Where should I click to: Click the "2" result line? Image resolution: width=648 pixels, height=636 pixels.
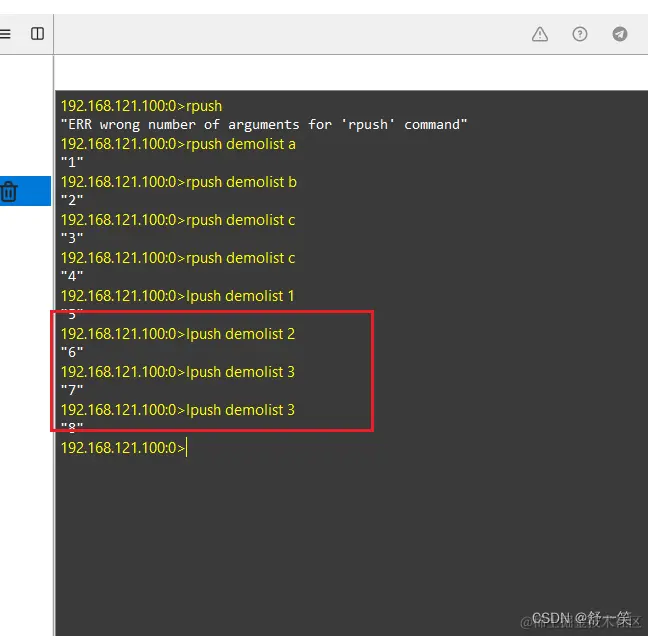(72, 200)
